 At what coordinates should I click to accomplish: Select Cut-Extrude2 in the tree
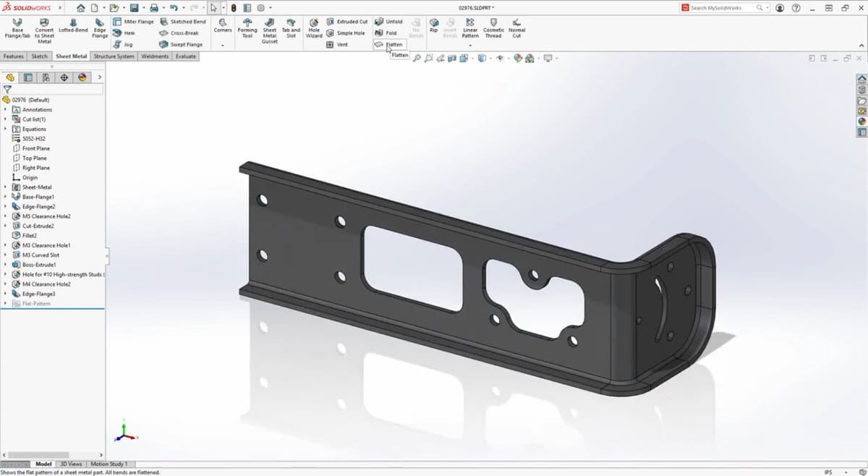pos(33,226)
